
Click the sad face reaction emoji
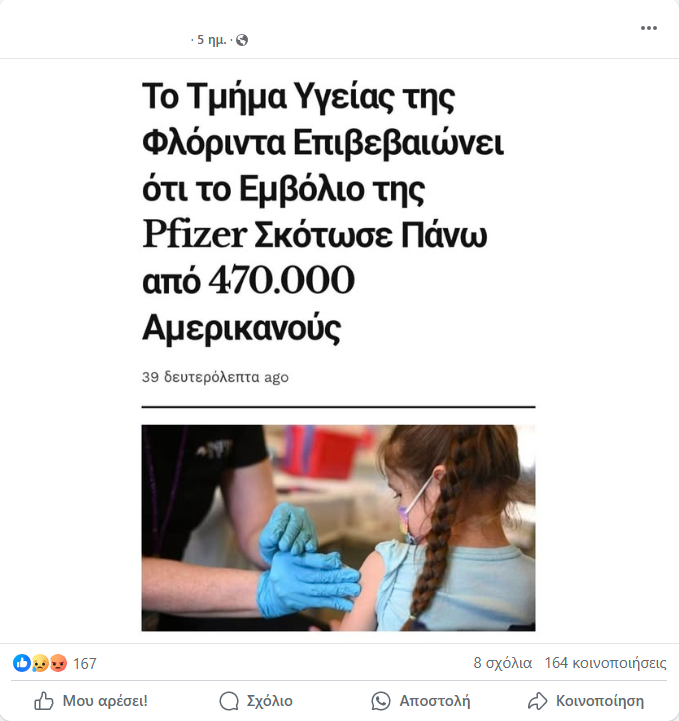tap(40, 663)
